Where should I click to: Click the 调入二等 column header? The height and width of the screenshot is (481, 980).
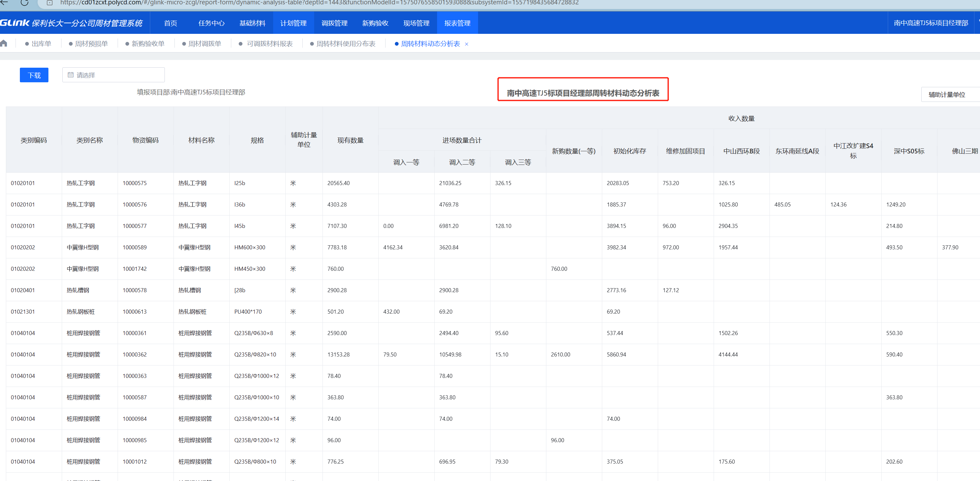(x=462, y=162)
